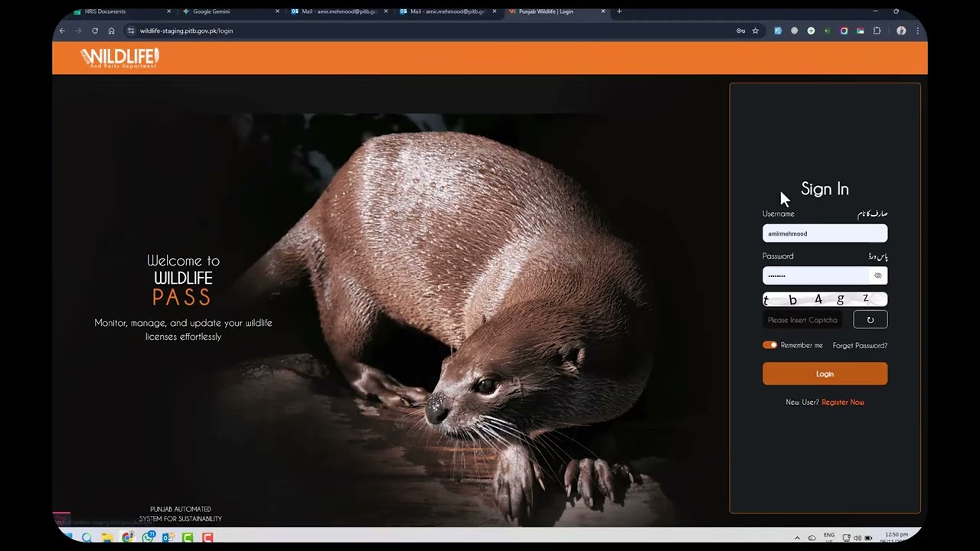
Task: Focus the Username input field
Action: click(x=825, y=233)
